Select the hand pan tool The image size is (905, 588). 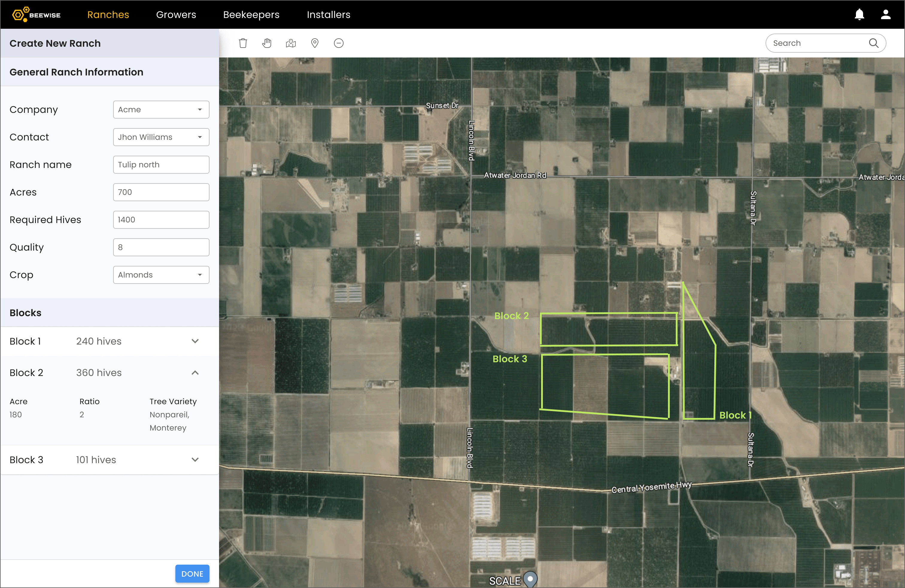tap(267, 43)
